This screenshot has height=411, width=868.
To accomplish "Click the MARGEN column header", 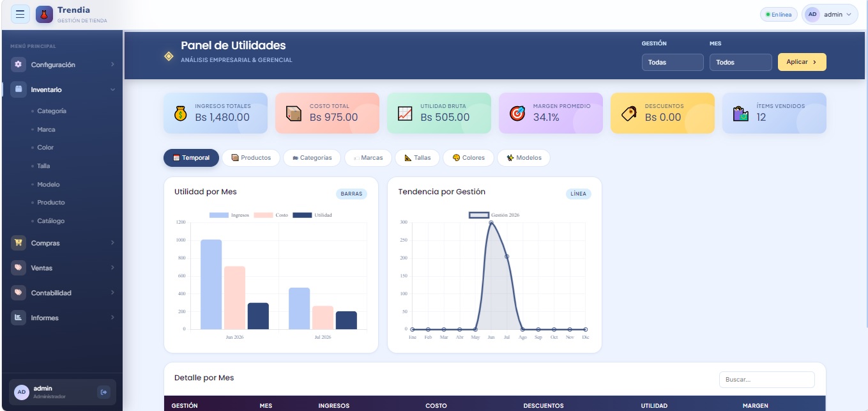I will 756,406.
